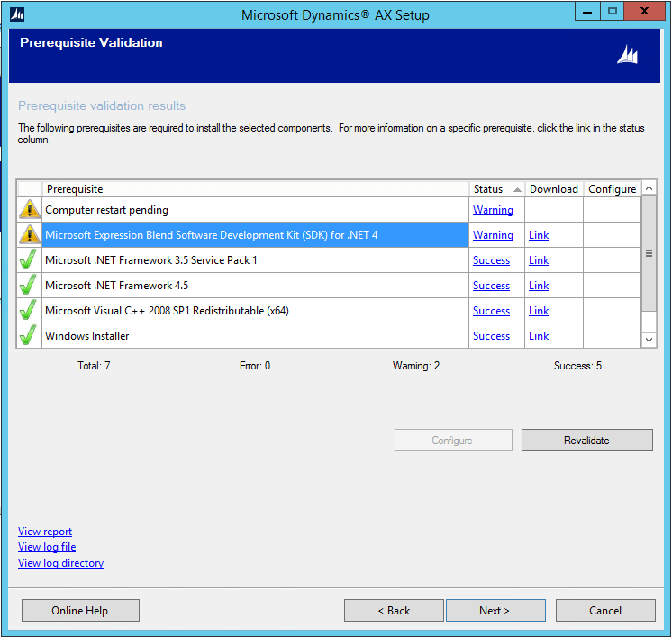This screenshot has width=672, height=637.
Task: Close the AX Setup window
Action: tap(644, 12)
